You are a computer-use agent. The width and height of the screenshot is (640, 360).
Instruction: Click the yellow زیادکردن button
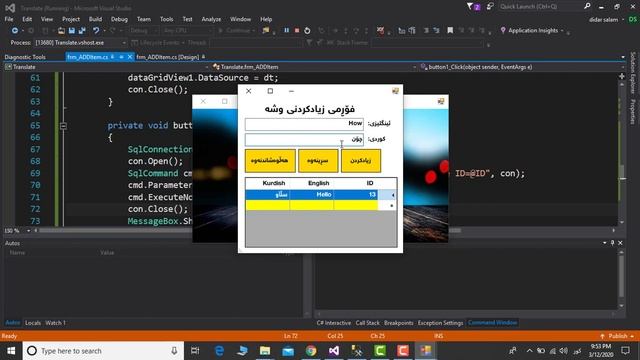coord(361,161)
